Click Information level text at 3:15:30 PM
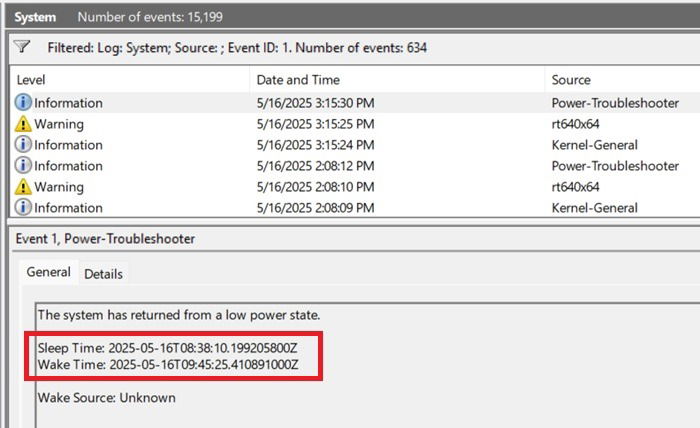Image resolution: width=700 pixels, height=428 pixels. [x=68, y=103]
